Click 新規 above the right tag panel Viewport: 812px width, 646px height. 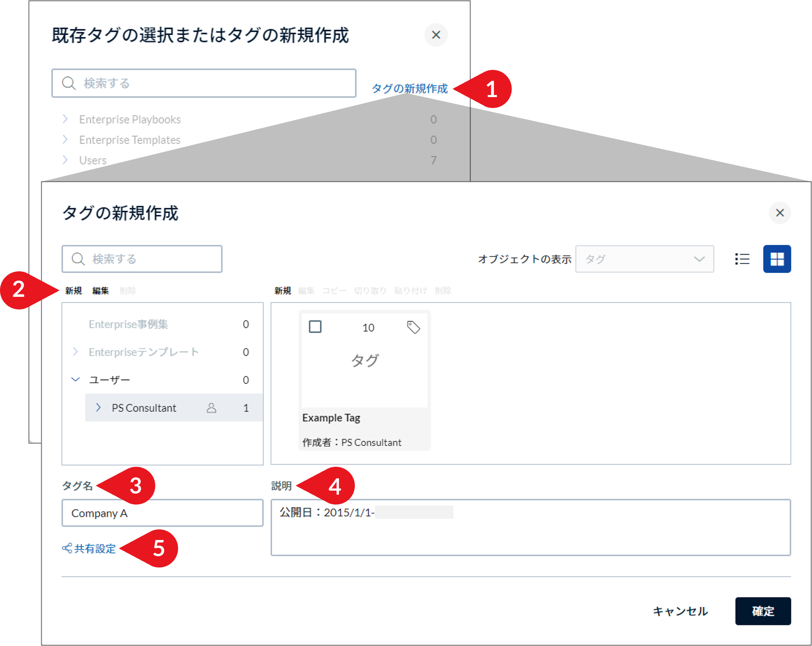coord(282,291)
